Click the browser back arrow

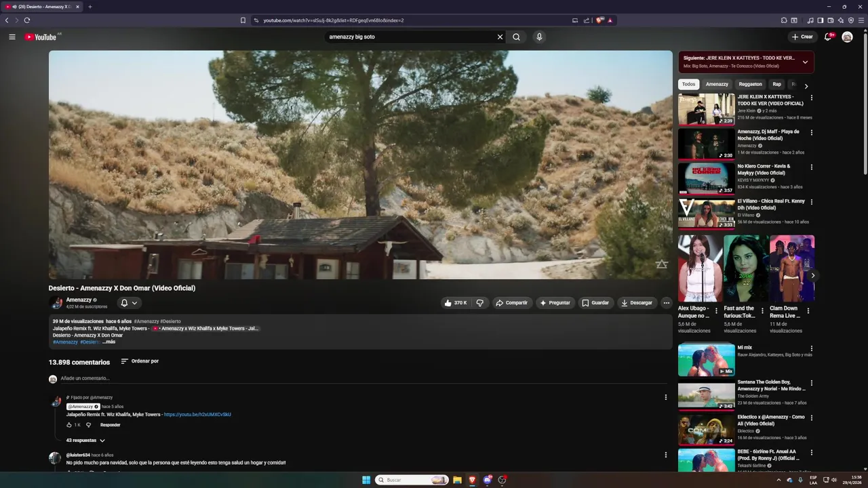click(x=7, y=20)
